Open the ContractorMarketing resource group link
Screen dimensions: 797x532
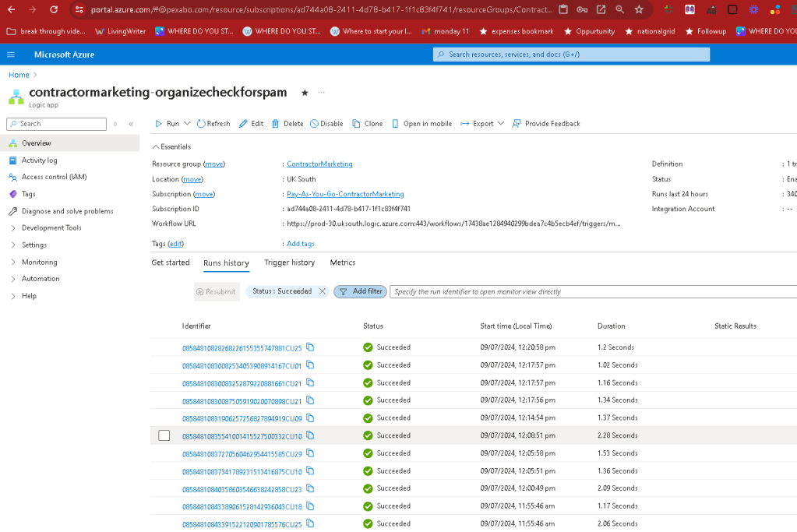click(319, 164)
